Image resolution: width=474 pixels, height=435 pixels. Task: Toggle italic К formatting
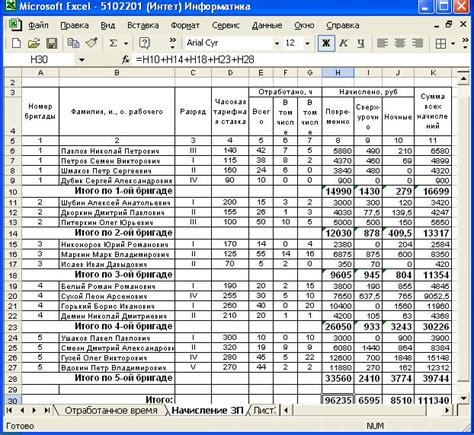[x=343, y=43]
